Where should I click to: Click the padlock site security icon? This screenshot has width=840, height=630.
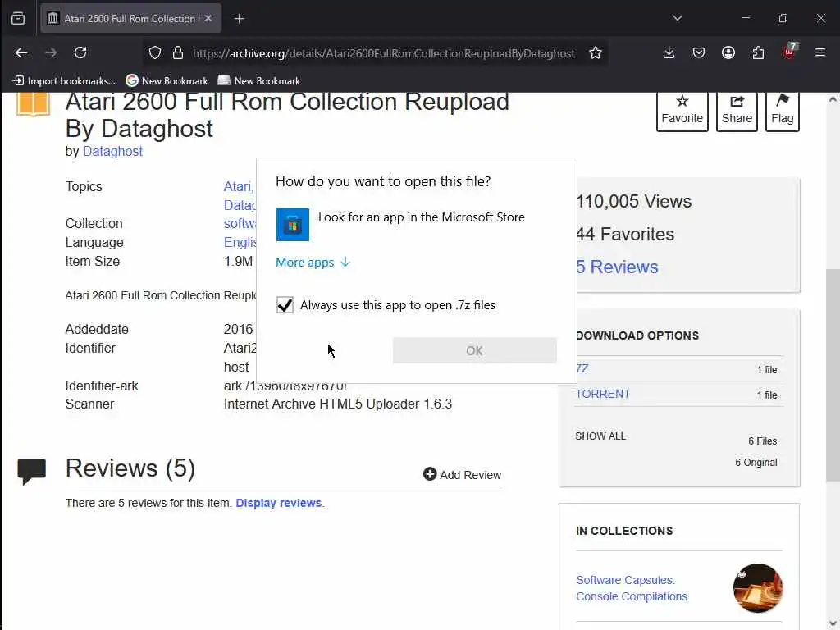[x=178, y=52]
